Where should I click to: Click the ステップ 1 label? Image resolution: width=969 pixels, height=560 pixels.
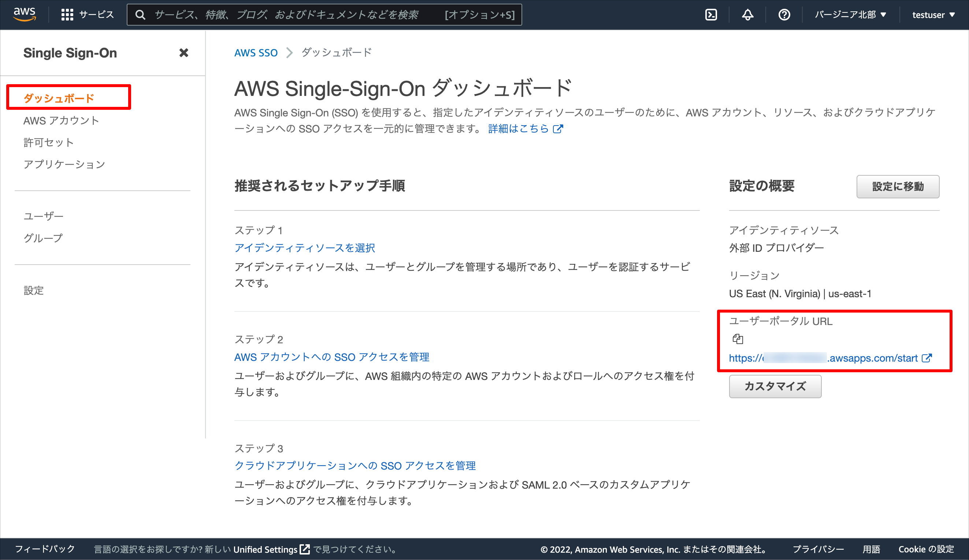(259, 230)
